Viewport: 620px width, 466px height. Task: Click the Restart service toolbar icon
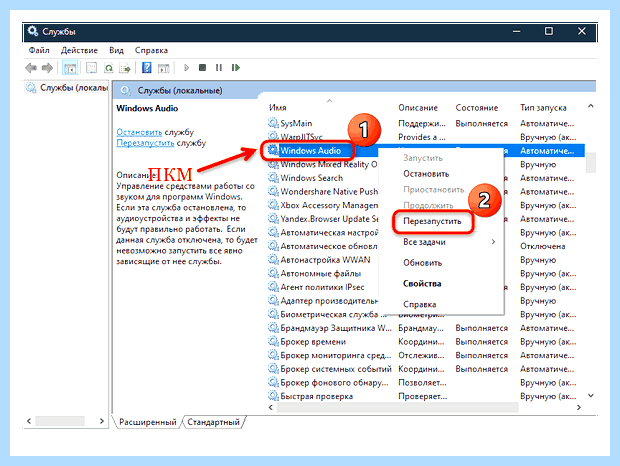[236, 68]
